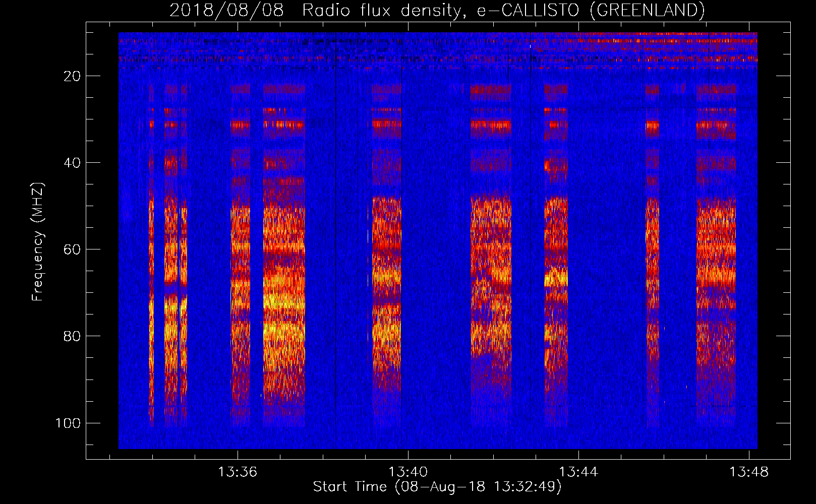Click the 80 MHz frequency tick label
The height and width of the screenshot is (504, 816).
[x=72, y=336]
